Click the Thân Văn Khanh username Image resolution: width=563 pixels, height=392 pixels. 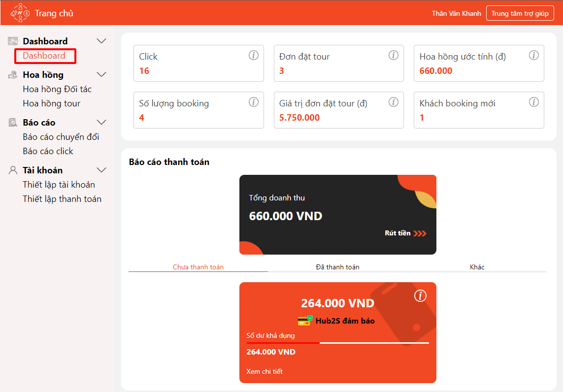pyautogui.click(x=457, y=13)
